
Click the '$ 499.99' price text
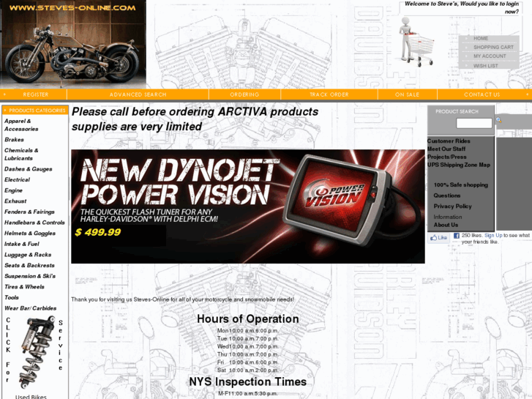tap(98, 232)
